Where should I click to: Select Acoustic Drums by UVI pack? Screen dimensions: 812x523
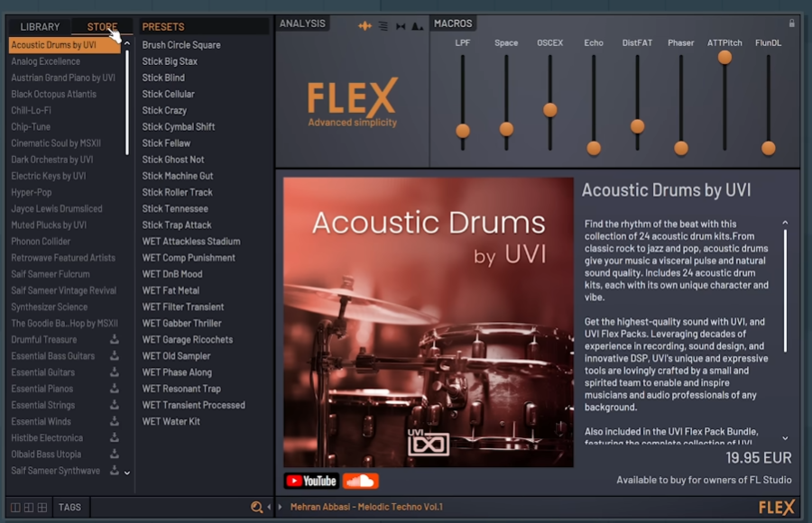(x=65, y=45)
